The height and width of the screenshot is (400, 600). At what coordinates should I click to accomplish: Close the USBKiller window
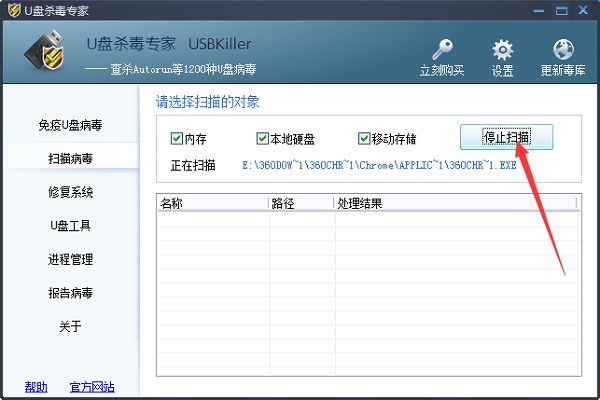pyautogui.click(x=584, y=9)
